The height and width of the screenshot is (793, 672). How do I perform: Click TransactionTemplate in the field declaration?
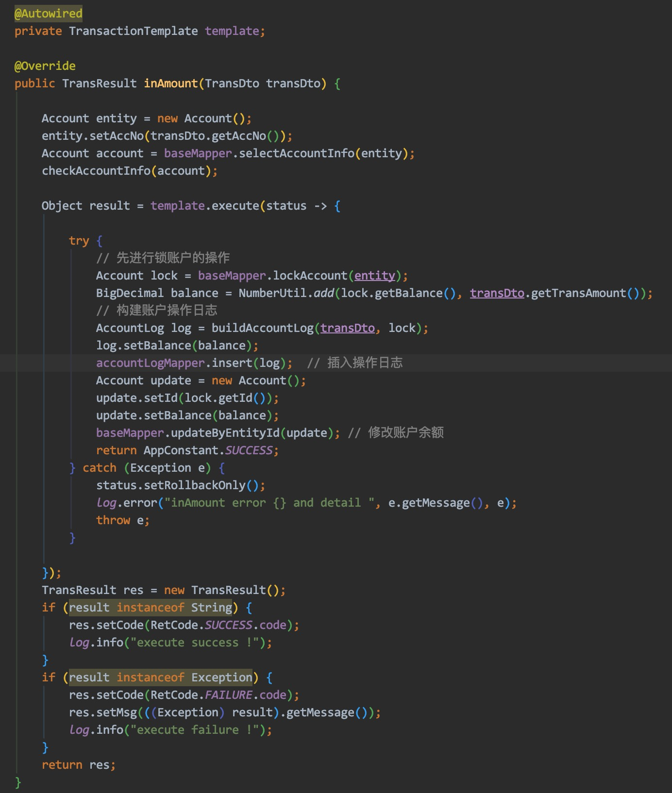(133, 31)
